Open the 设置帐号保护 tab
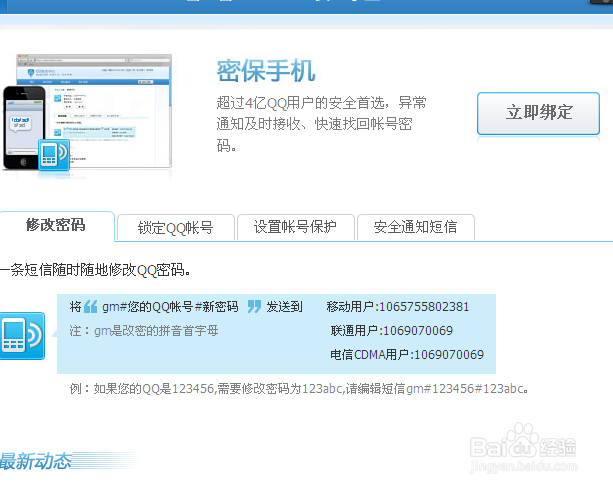 pos(296,228)
